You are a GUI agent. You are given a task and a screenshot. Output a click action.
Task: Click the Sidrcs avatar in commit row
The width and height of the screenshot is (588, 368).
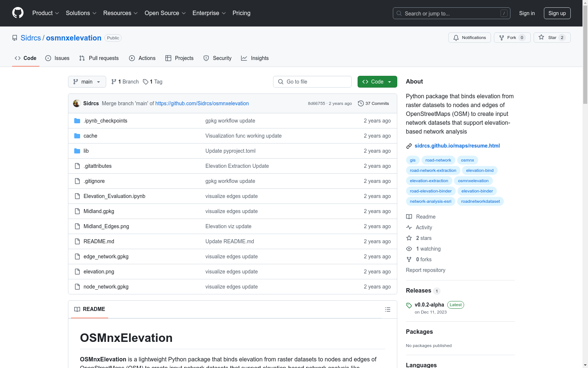(77, 103)
